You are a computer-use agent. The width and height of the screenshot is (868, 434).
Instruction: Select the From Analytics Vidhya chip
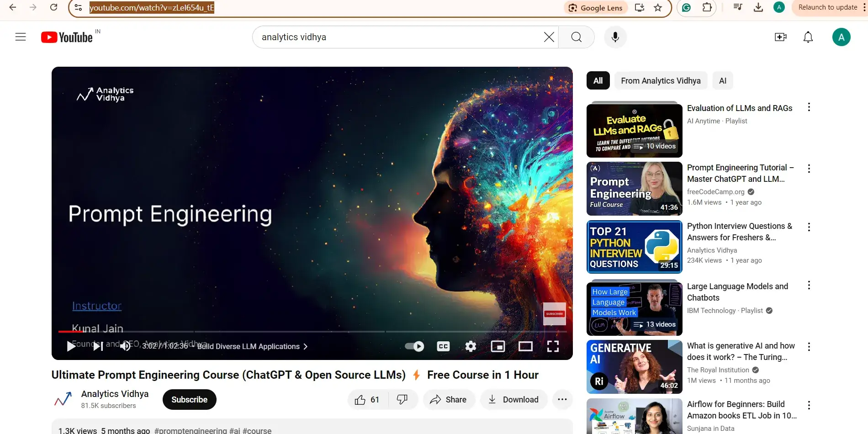click(661, 81)
